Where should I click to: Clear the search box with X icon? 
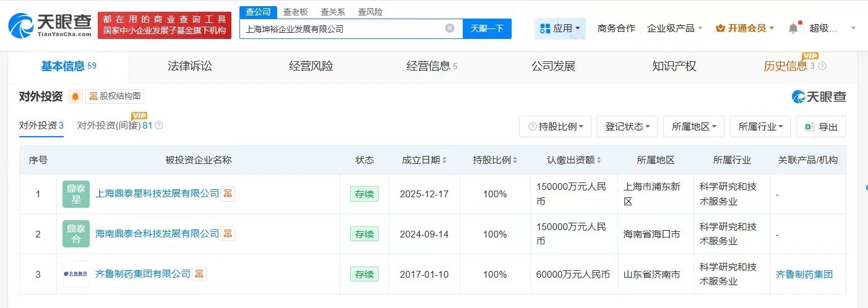pos(450,28)
